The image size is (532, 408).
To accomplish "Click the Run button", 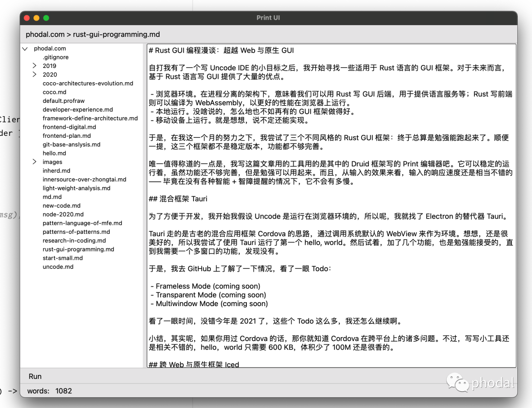I will click(34, 376).
